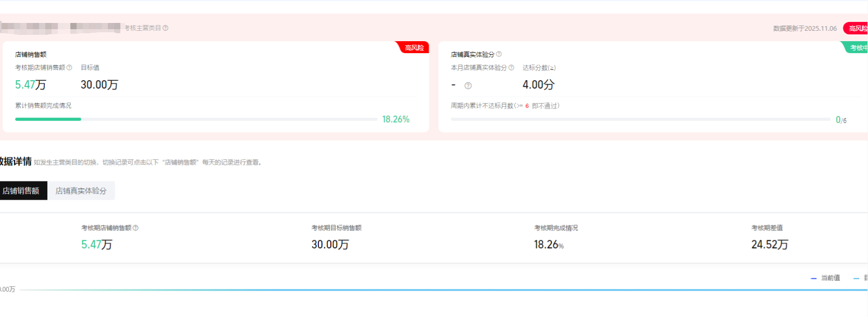The height and width of the screenshot is (317, 868).
Task: Click question icon beside the dash score value
Action: point(468,86)
